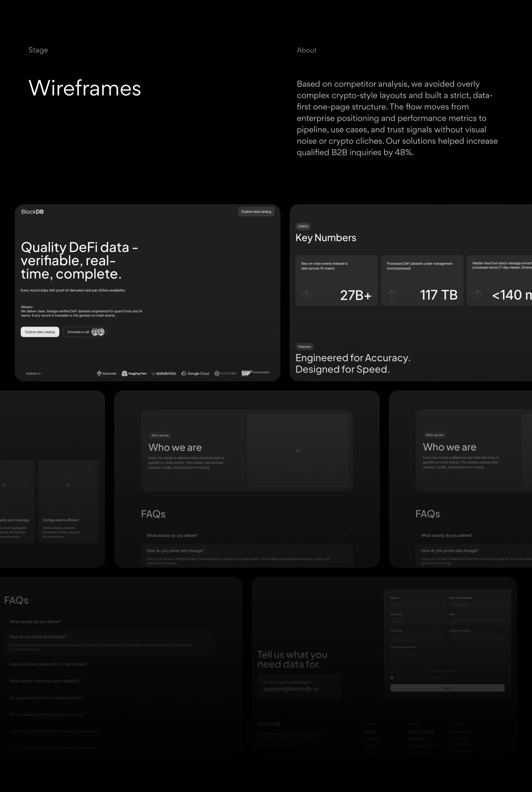Click the Company input field
Viewport: 532px width, 792px height.
[418, 622]
